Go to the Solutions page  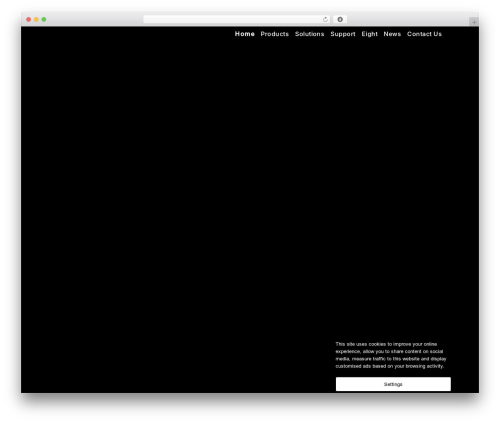309,34
